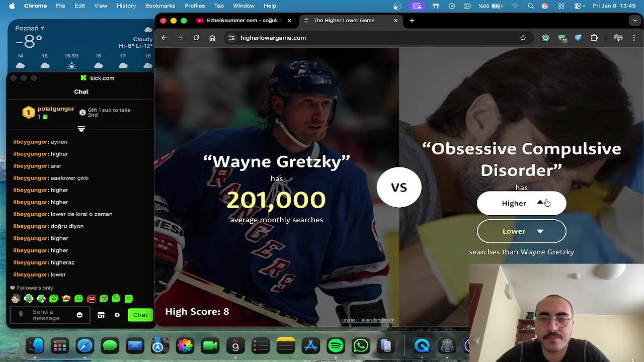The height and width of the screenshot is (362, 644).
Task: Open QuickTime Player from the Dock
Action: (422, 345)
